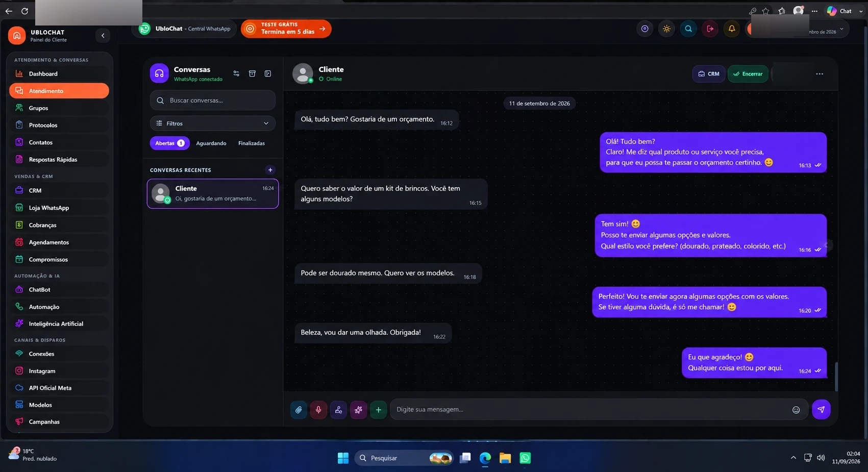Screen dimensions: 868x472
Task: Toggle the conversation panel layout icon
Action: coord(268,73)
